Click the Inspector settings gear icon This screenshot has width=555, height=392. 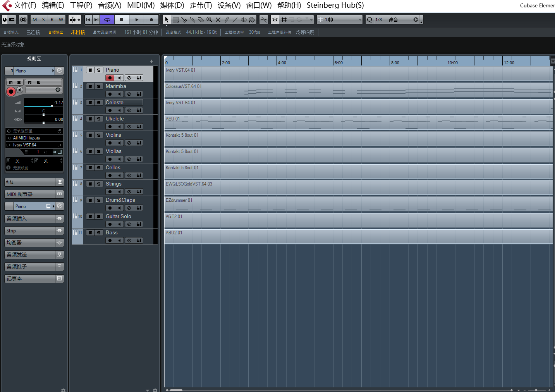click(x=63, y=390)
